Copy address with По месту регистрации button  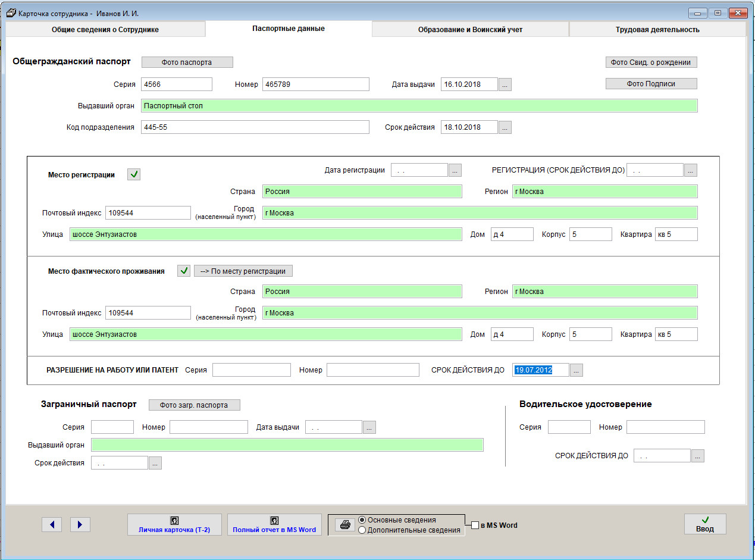coord(243,271)
